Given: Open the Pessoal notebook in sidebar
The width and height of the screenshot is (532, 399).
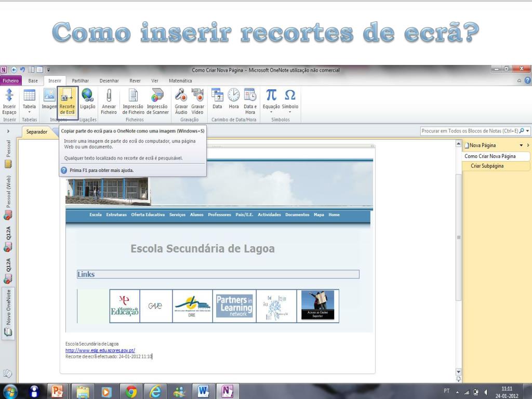Looking at the screenshot, I should click(8, 154).
